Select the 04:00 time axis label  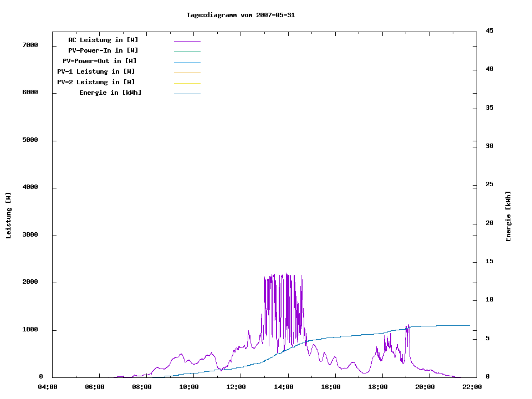coord(48,387)
